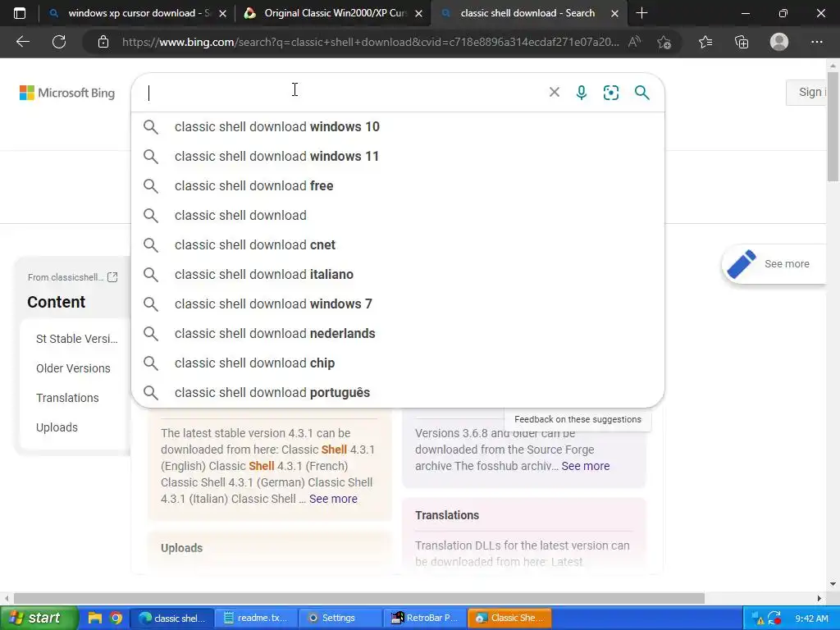Pick the plain classic shell download suggestion
Screen dimensions: 840x630
tap(398, 216)
